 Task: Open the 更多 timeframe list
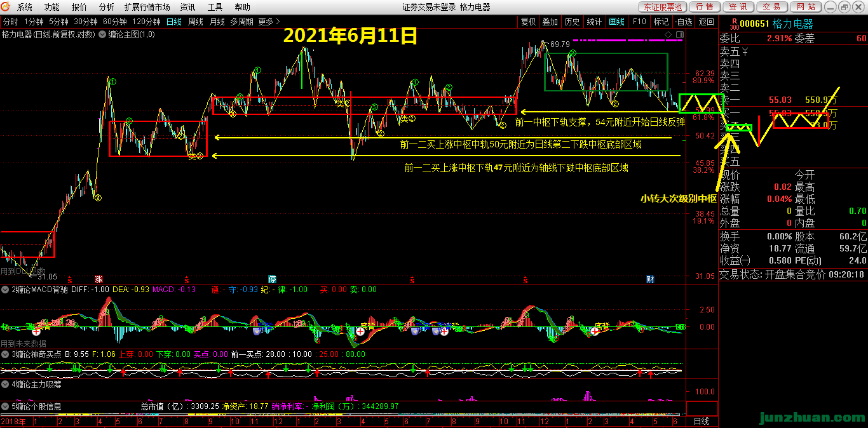pos(269,22)
